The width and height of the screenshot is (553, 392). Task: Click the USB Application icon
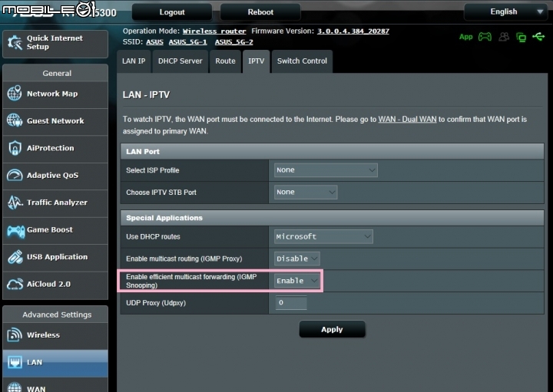coord(15,257)
